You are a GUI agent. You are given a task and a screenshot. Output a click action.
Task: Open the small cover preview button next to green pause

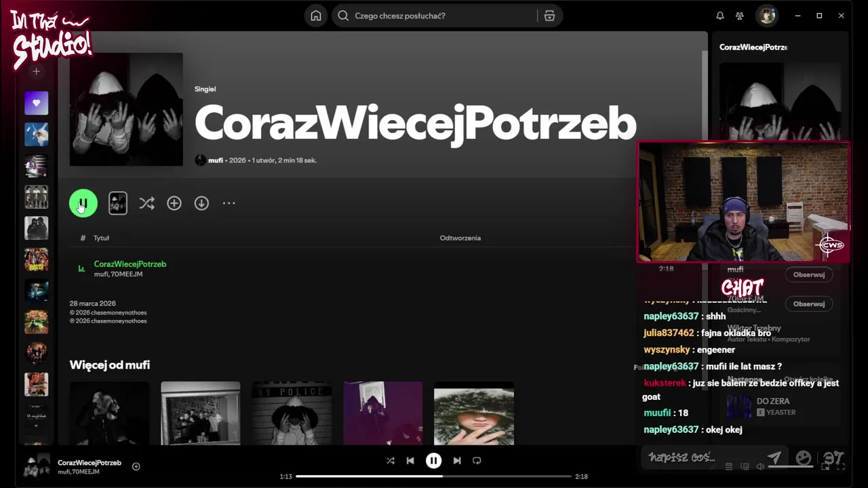point(118,203)
